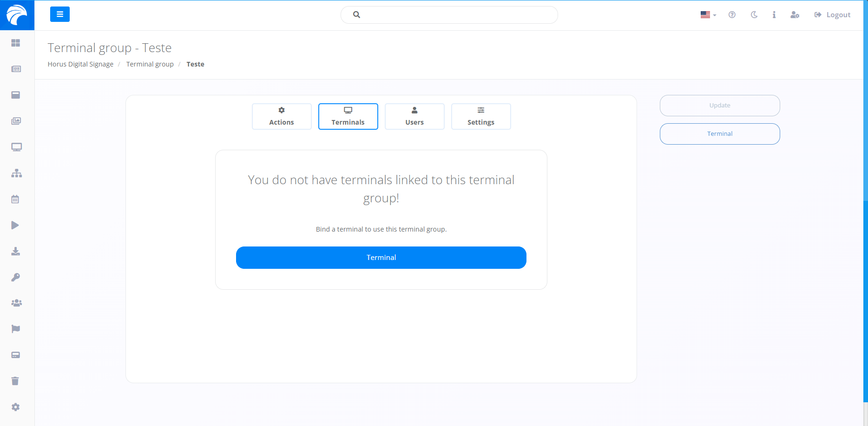Viewport: 868px width, 426px height.
Task: Toggle dark mode with the moon icon
Action: [x=754, y=14]
